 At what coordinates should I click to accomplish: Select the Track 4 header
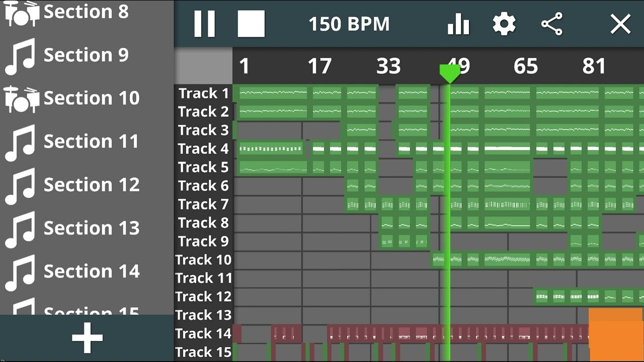tap(203, 149)
